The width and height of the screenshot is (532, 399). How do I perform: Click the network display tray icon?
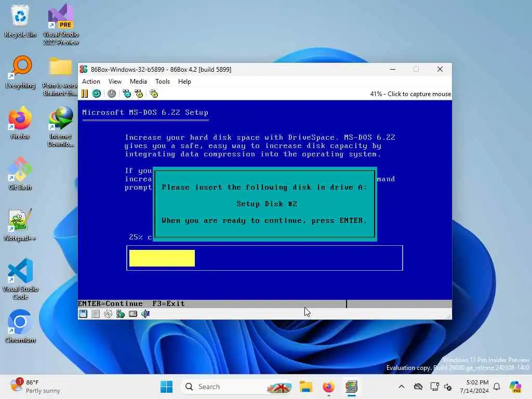[434, 387]
